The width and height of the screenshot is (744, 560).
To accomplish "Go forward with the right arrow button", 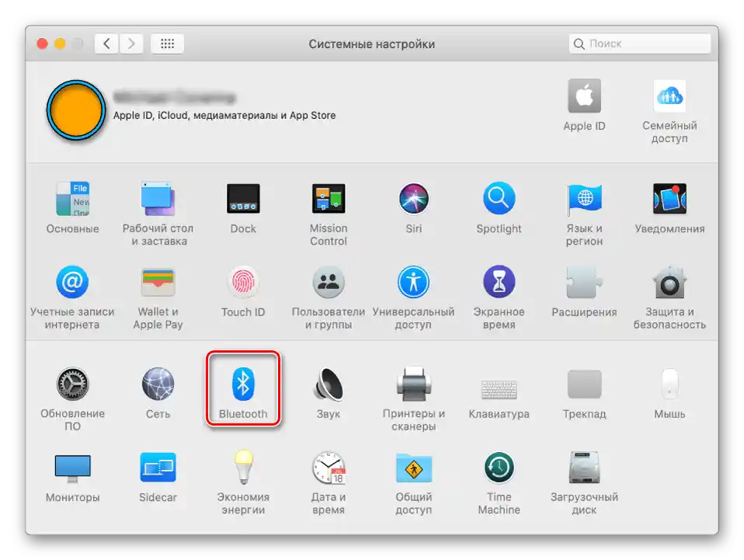I will click(x=131, y=43).
